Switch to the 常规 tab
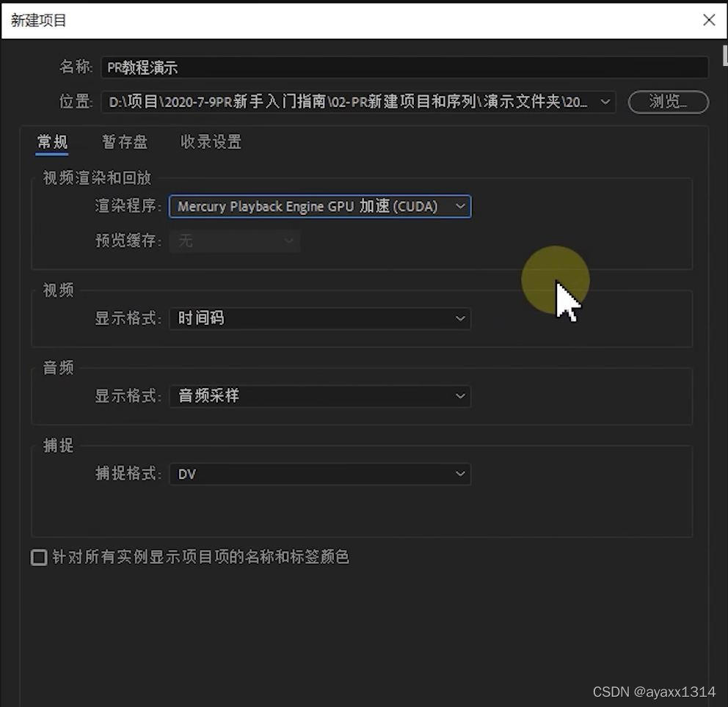 (52, 142)
